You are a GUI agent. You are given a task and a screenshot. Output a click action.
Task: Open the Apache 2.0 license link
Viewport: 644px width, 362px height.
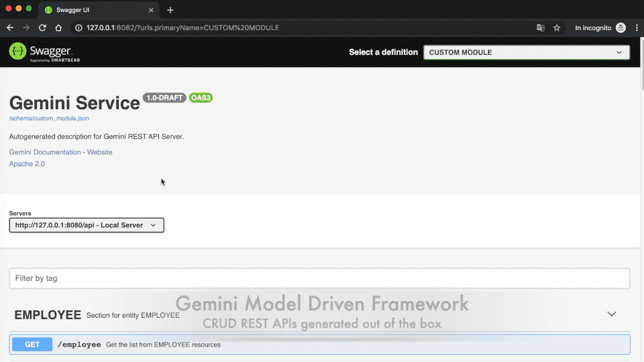coord(27,164)
